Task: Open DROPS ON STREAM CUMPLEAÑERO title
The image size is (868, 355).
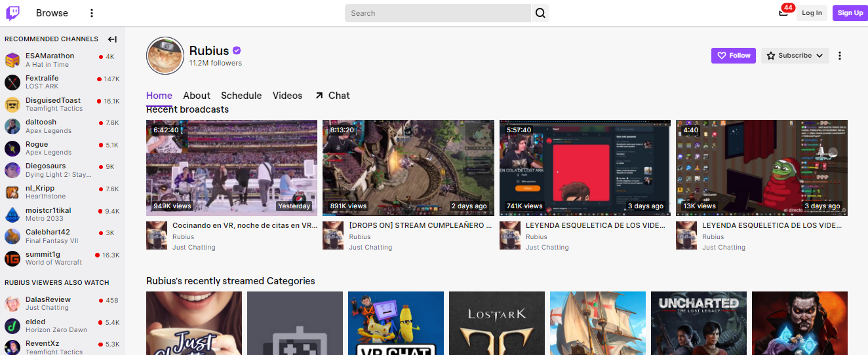Action: [420, 225]
